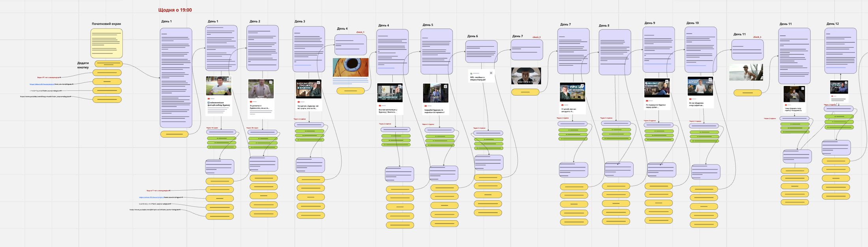Viewport: 868px width, 247px height.
Task: Click the "Додати кнопку" label
Action: (83, 65)
